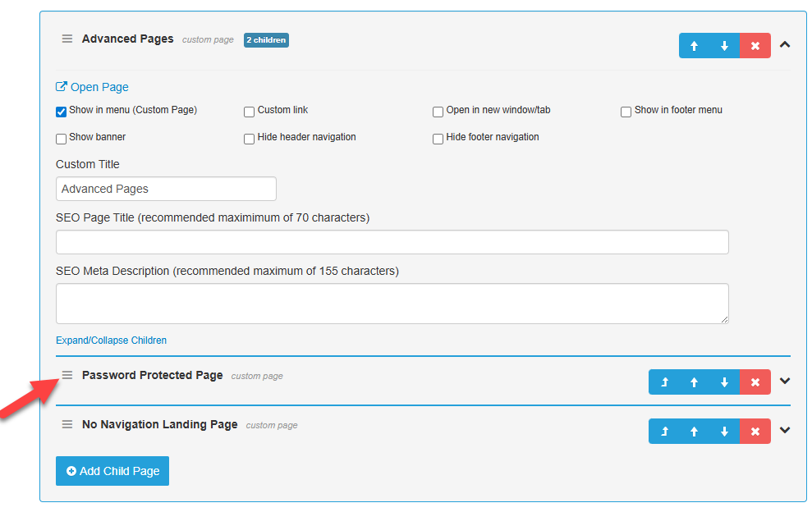
Task: Enable the Custom link checkbox
Action: click(249, 112)
